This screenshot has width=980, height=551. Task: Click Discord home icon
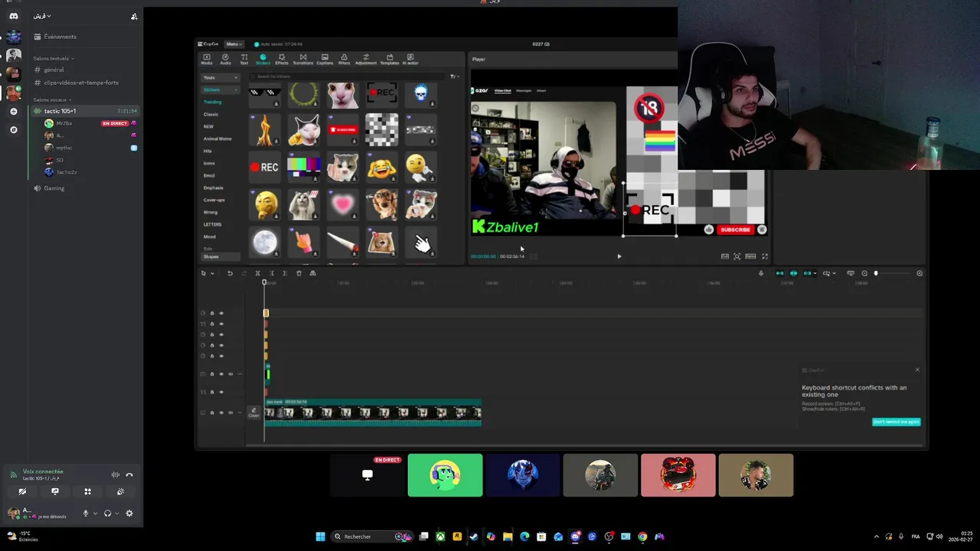13,16
